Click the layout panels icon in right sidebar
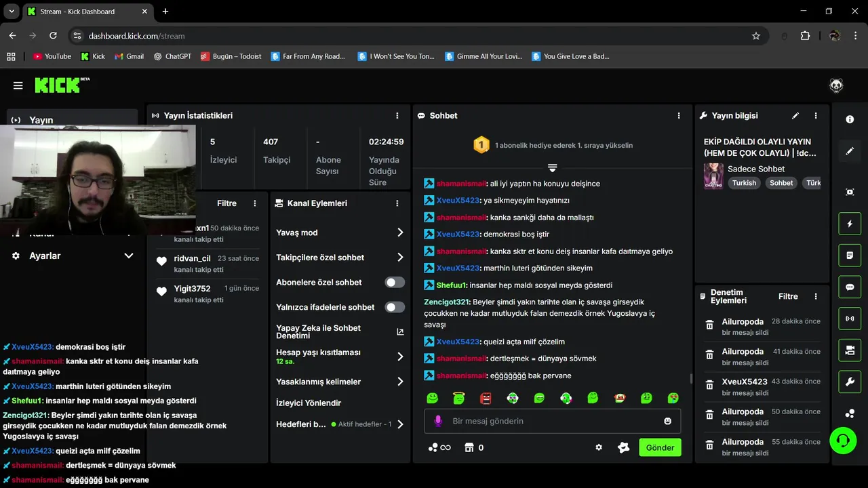The width and height of the screenshot is (868, 488). (x=850, y=350)
